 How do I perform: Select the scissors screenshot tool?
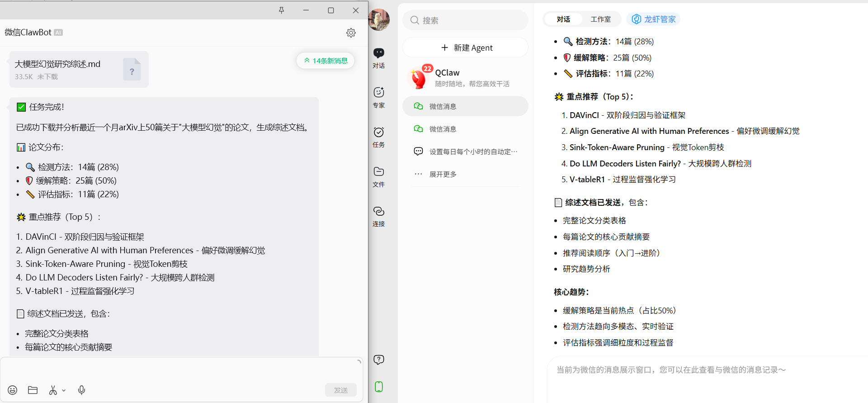pos(53,390)
